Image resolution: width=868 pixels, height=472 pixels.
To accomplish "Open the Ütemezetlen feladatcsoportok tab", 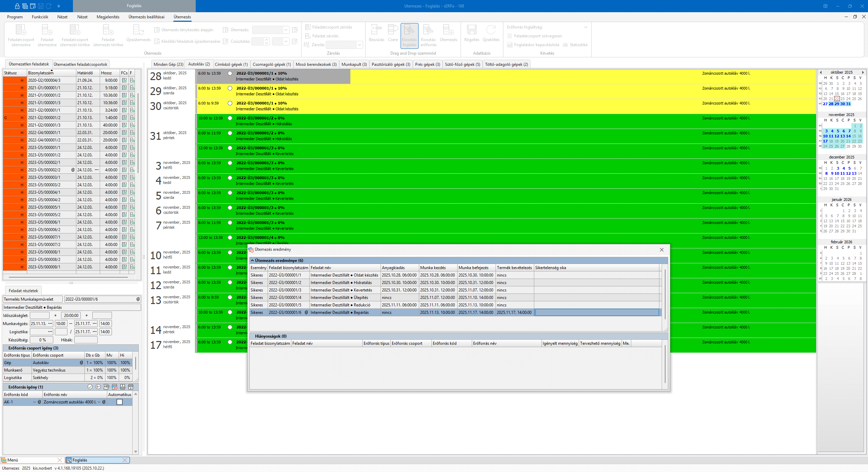I will tap(80, 64).
